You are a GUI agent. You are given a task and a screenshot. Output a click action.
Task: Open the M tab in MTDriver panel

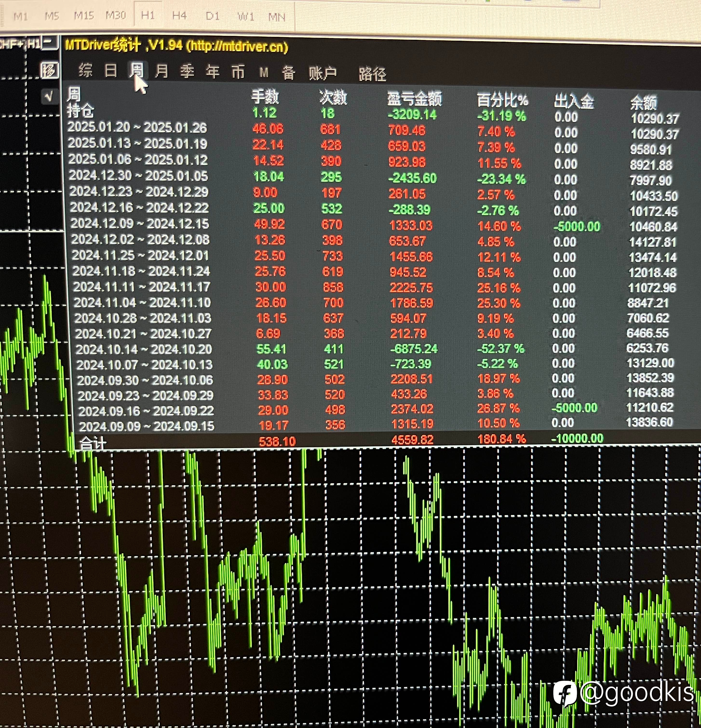tap(263, 73)
